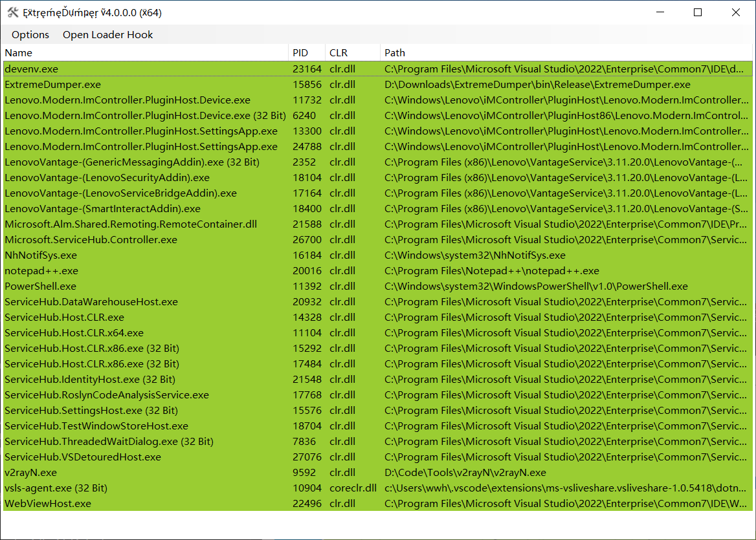Image resolution: width=756 pixels, height=540 pixels.
Task: Select ServiceHub.RoslynCodeAnalysisService.exe row
Action: point(377,394)
